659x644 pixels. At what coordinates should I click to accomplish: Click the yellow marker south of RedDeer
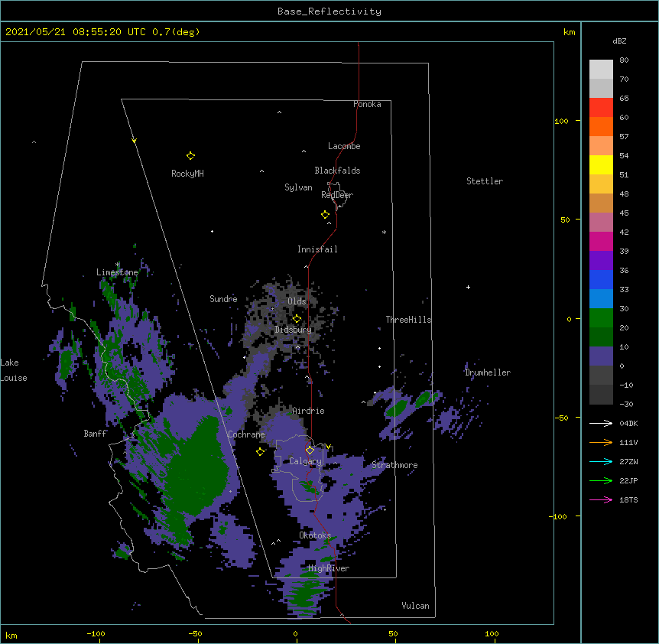[325, 215]
